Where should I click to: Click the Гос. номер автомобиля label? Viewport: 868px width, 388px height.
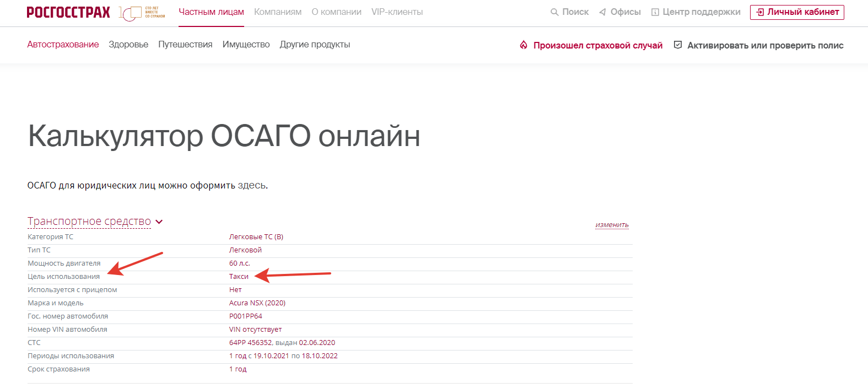click(68, 316)
